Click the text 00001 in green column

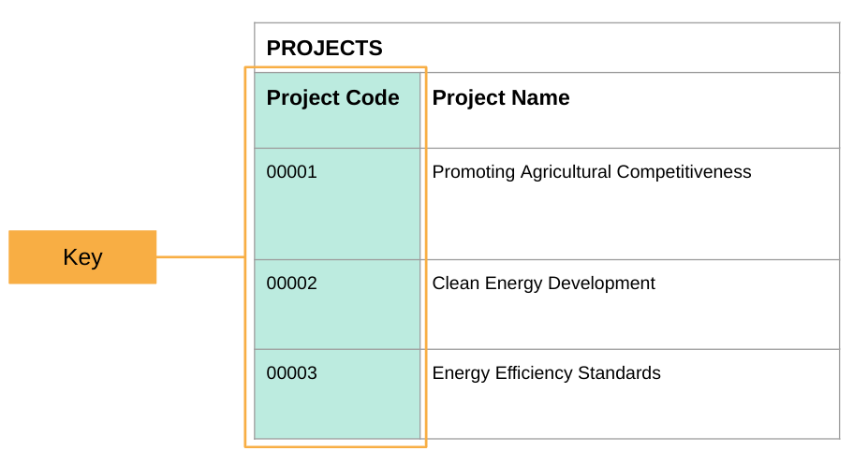(x=292, y=172)
